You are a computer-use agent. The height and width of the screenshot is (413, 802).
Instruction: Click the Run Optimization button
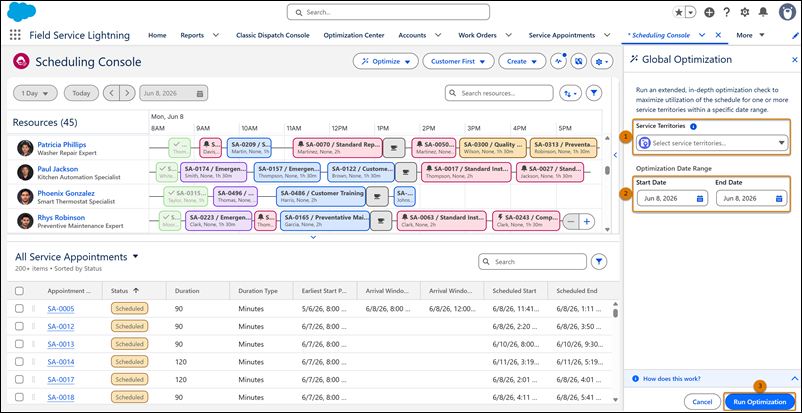tap(760, 402)
